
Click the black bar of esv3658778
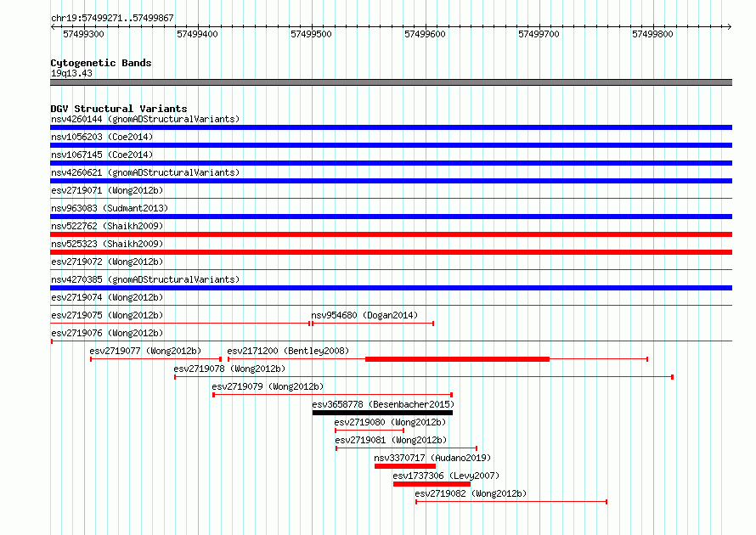[382, 413]
